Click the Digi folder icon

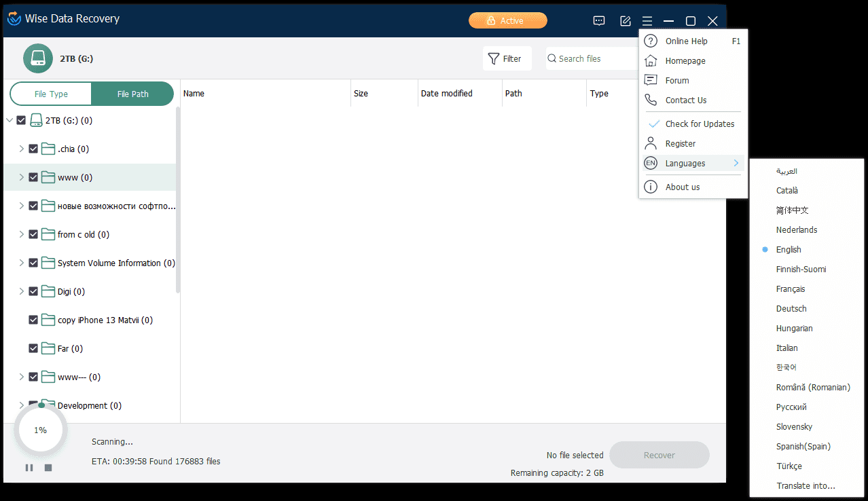pos(48,291)
